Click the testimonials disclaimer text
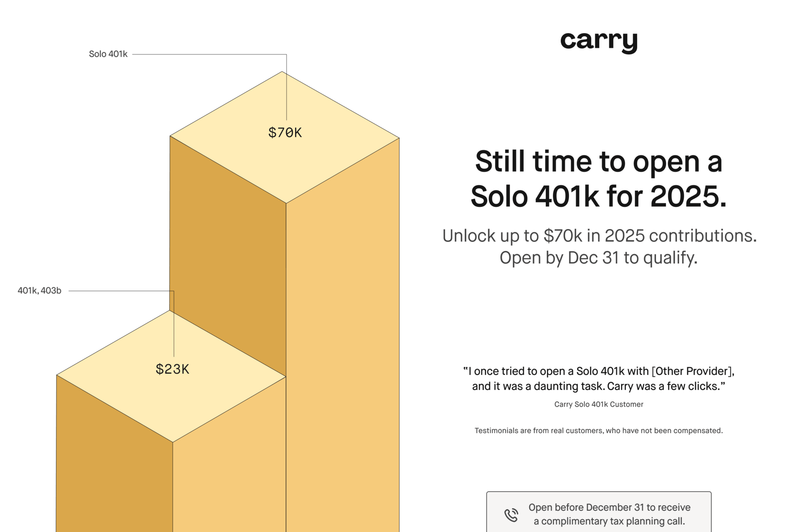The width and height of the screenshot is (798, 532). (598, 431)
